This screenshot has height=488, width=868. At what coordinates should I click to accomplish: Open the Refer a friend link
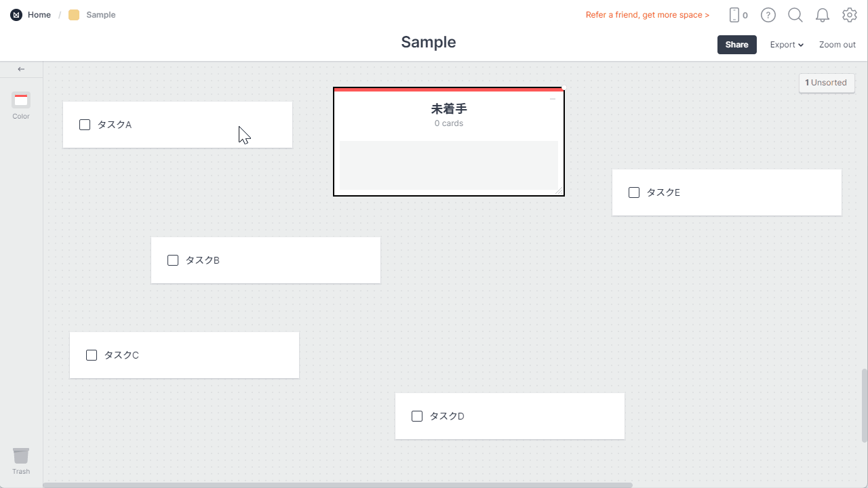(x=648, y=15)
